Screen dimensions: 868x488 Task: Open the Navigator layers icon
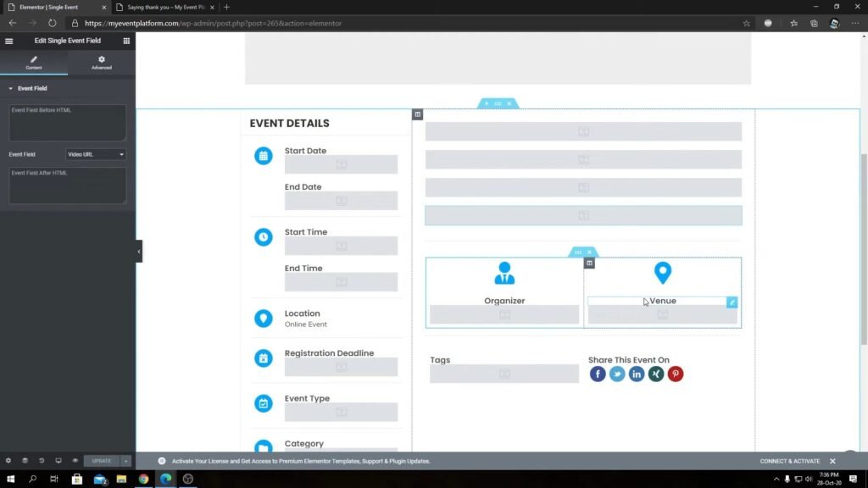[25, 461]
